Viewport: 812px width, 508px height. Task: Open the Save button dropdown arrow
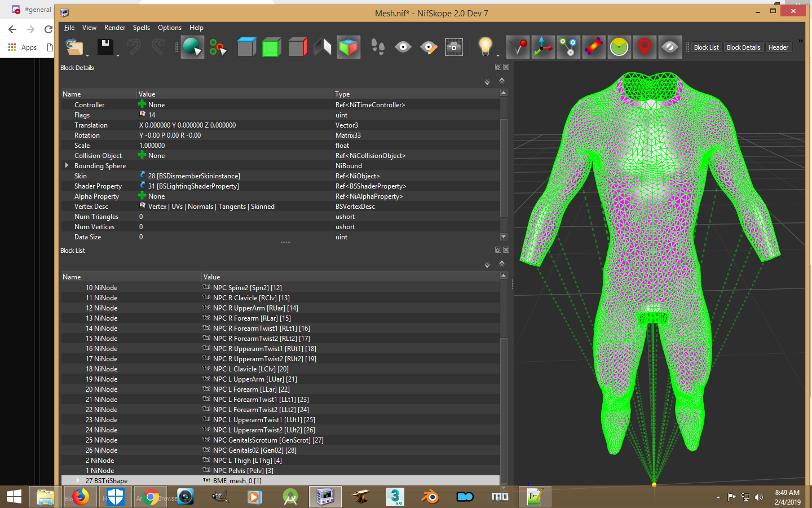(x=117, y=55)
